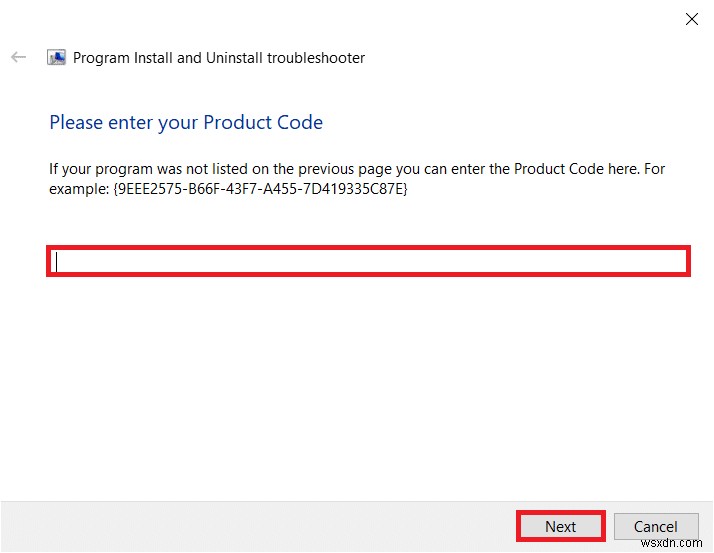Image resolution: width=714 pixels, height=553 pixels.
Task: Click the troubleshooter wizard icon beside the title
Action: click(x=57, y=58)
